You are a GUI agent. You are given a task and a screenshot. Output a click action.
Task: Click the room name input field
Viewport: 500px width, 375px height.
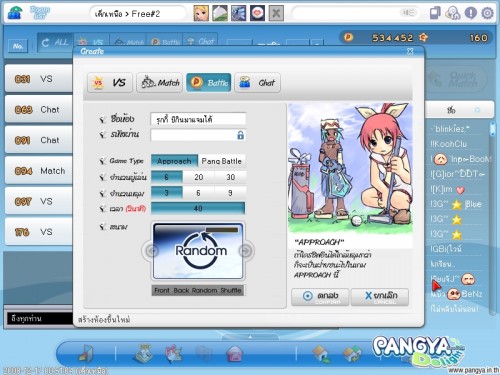(x=198, y=119)
